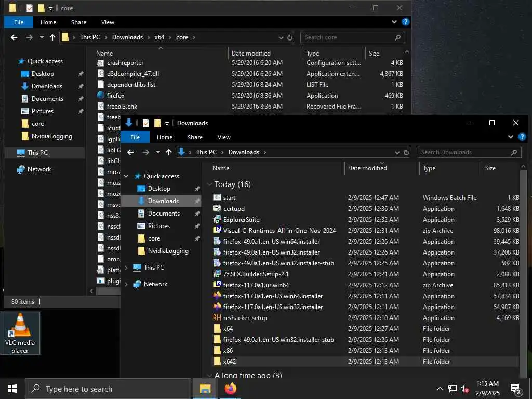Screen dimensions: 532x399
Task: Open the Home tab in core window
Action: click(x=48, y=22)
